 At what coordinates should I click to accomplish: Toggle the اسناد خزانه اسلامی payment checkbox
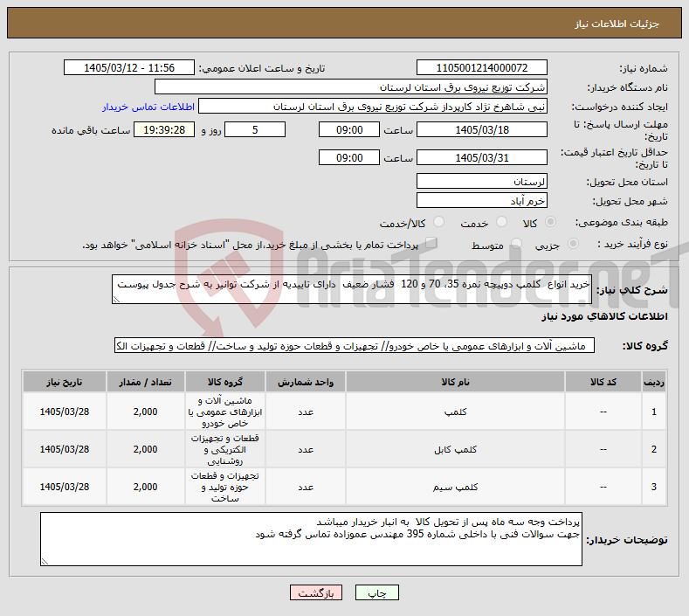431,243
